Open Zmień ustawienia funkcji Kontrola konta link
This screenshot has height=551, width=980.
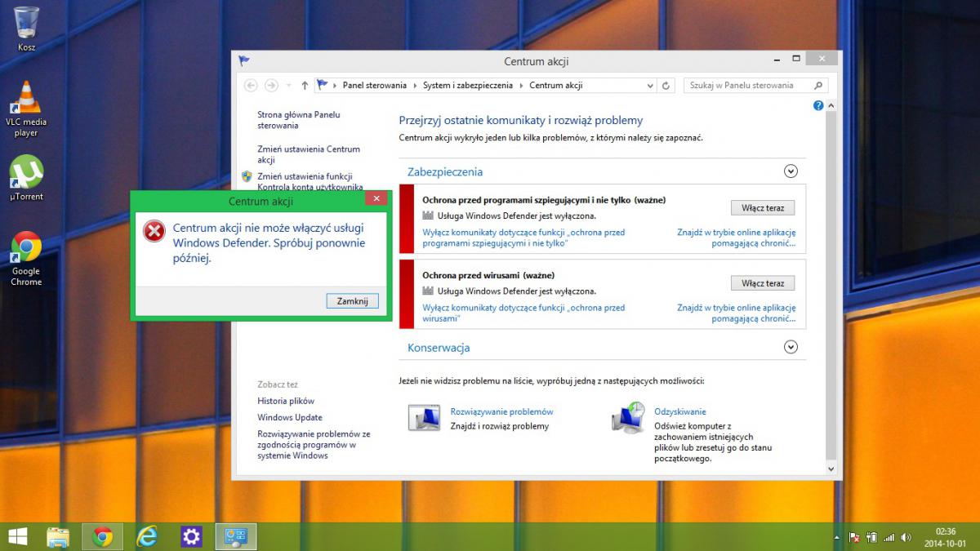[310, 181]
